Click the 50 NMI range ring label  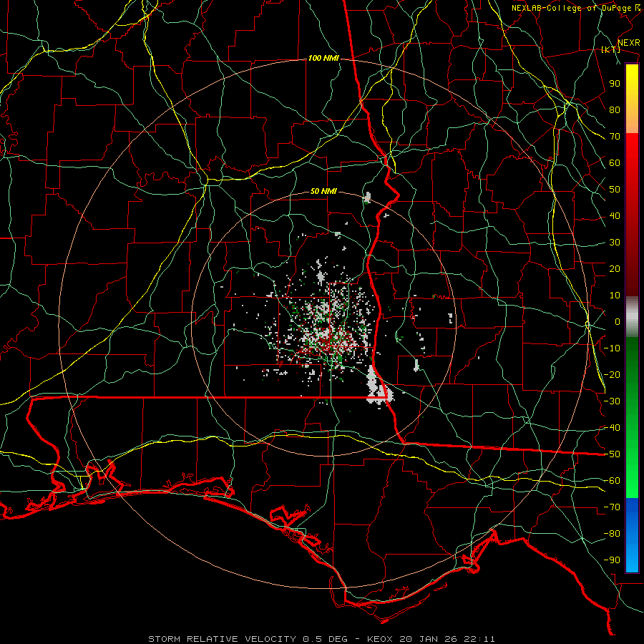point(323,191)
